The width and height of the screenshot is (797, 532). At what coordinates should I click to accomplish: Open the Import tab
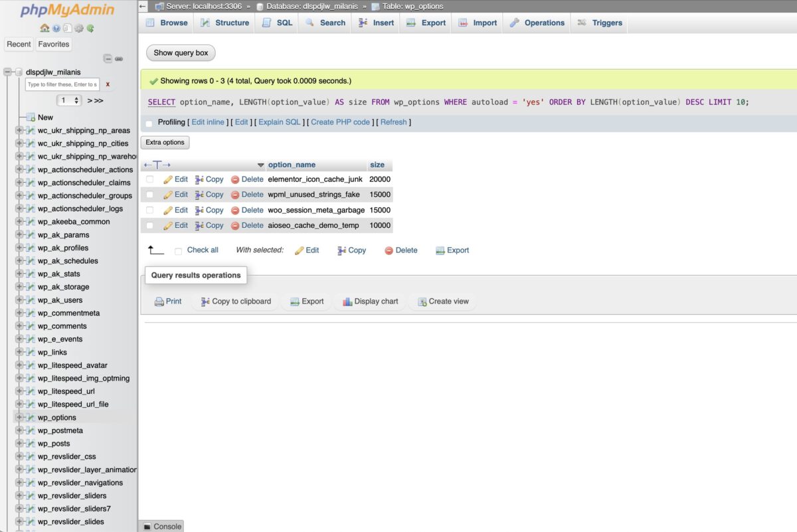tap(478, 23)
